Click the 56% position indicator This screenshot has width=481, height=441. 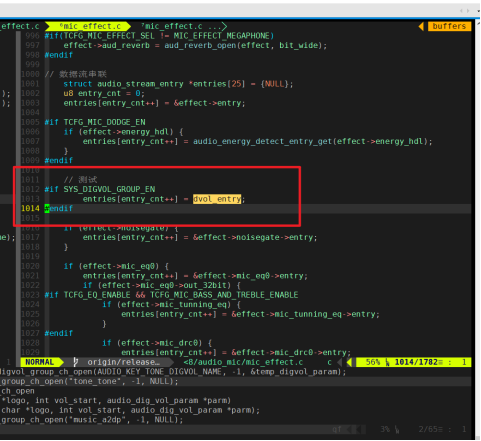coord(373,362)
